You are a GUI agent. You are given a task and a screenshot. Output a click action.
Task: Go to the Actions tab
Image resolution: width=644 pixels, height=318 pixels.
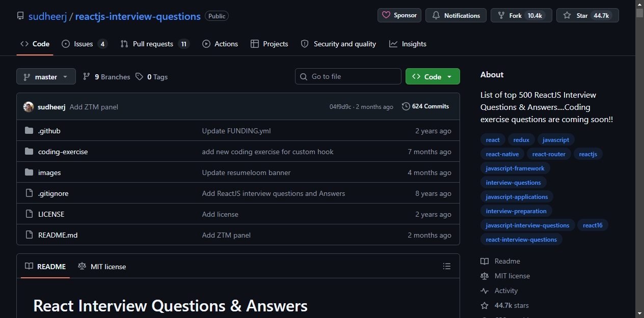(220, 44)
